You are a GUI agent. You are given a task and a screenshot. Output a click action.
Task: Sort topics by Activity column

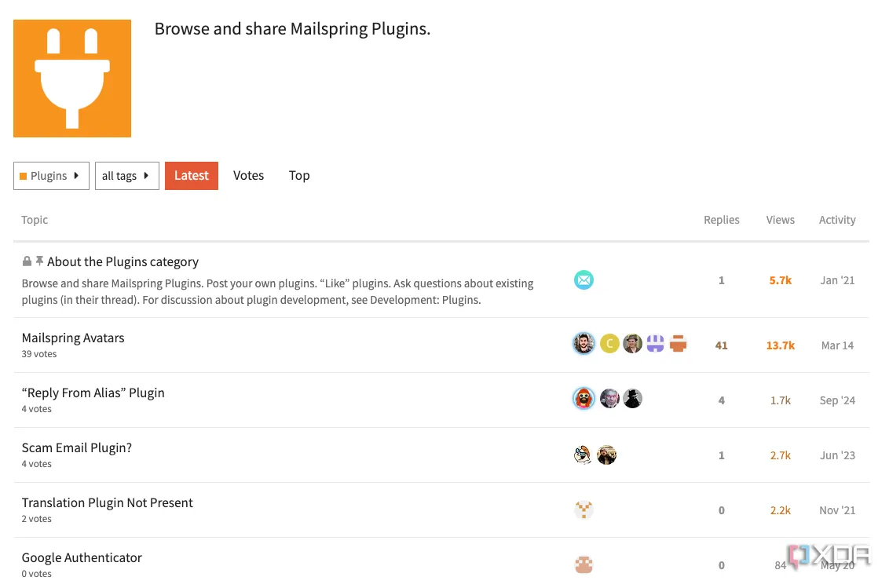coord(837,220)
